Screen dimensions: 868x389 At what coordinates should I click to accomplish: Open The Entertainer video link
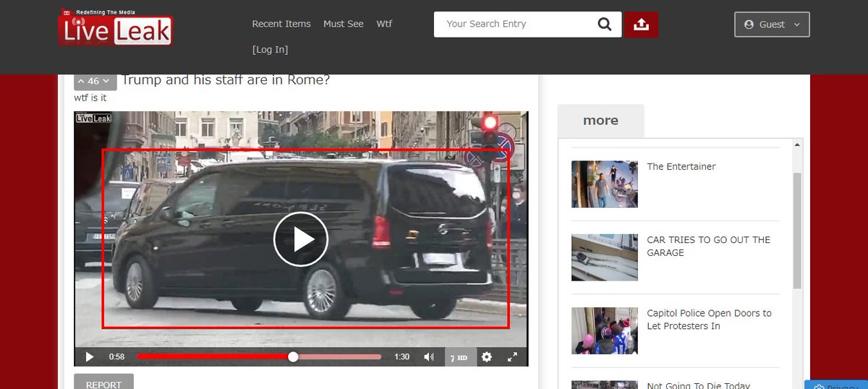pos(681,166)
